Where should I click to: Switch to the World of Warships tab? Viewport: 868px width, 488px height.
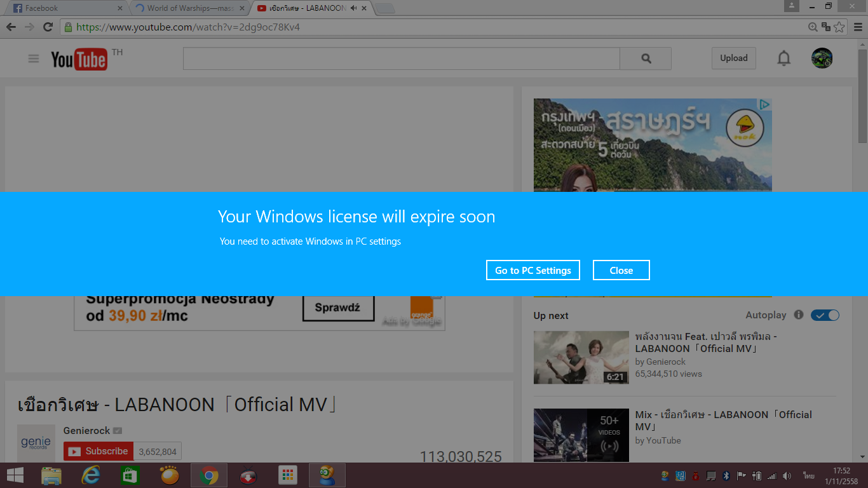(190, 8)
